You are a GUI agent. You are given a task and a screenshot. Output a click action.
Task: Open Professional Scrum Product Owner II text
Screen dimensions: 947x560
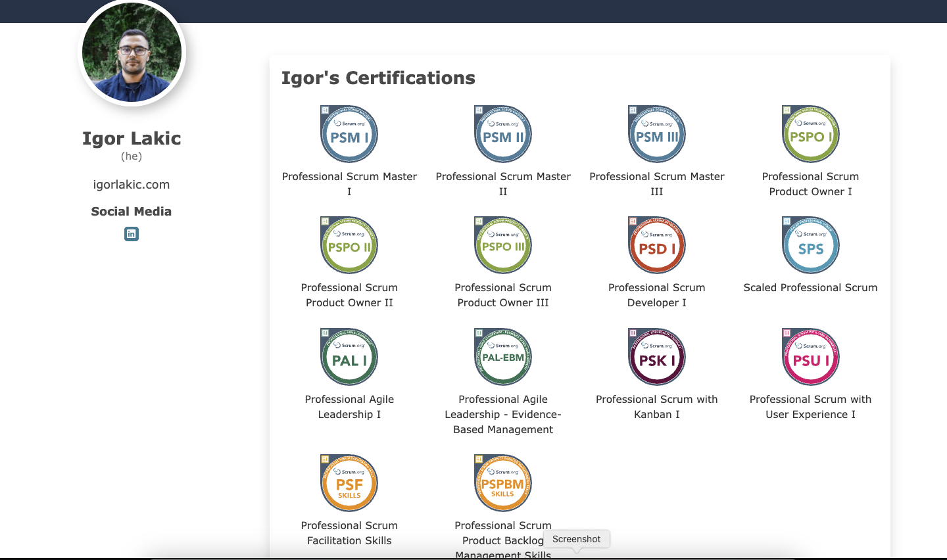(x=349, y=295)
